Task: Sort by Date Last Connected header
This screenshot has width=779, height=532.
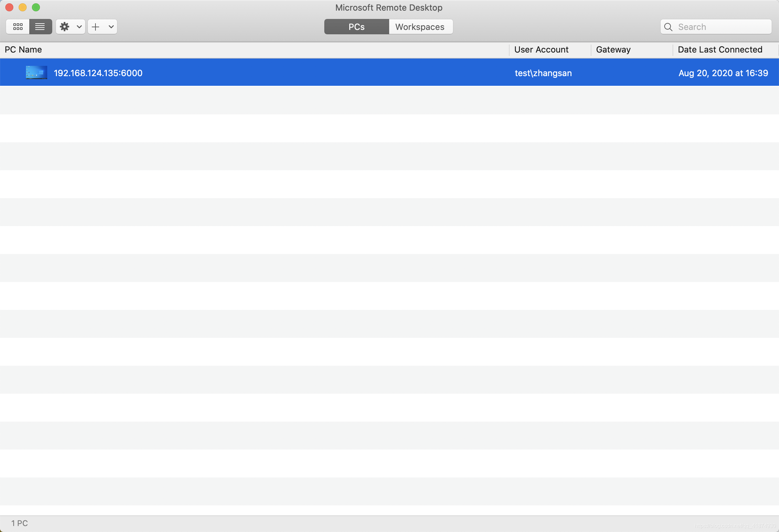Action: [x=720, y=50]
